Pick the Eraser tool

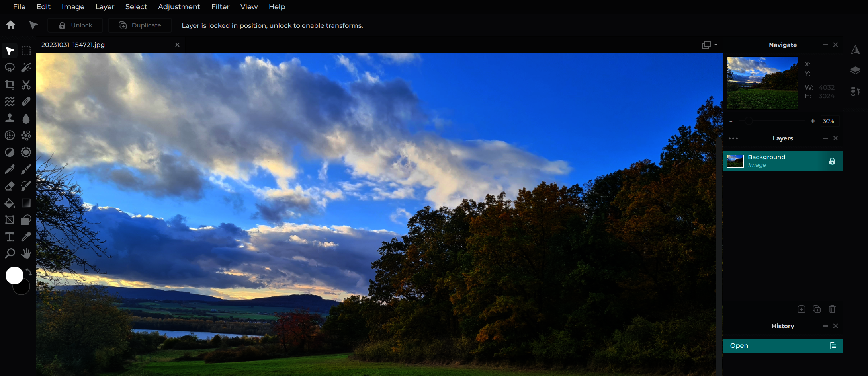[x=10, y=186]
